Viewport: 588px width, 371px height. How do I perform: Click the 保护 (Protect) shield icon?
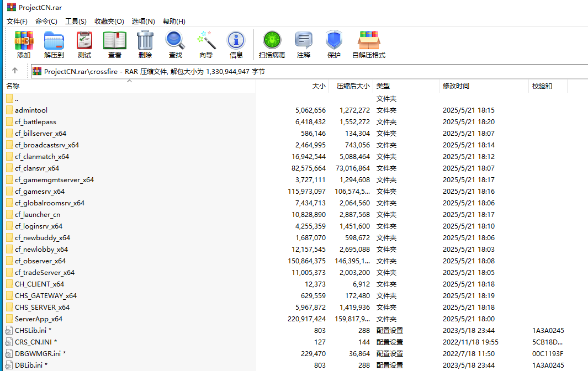tap(333, 40)
